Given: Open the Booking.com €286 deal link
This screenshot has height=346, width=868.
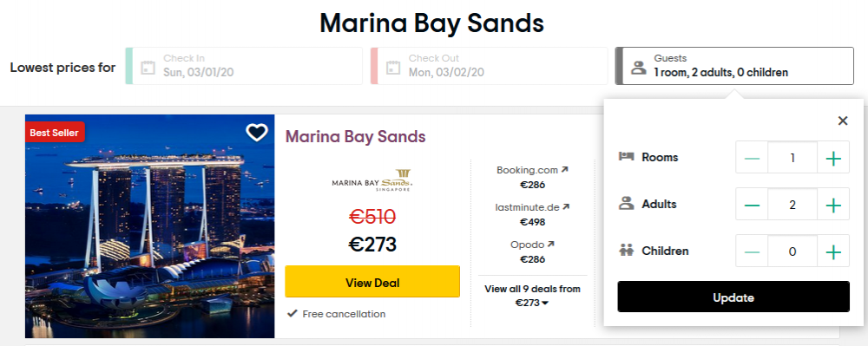Looking at the screenshot, I should click(533, 177).
